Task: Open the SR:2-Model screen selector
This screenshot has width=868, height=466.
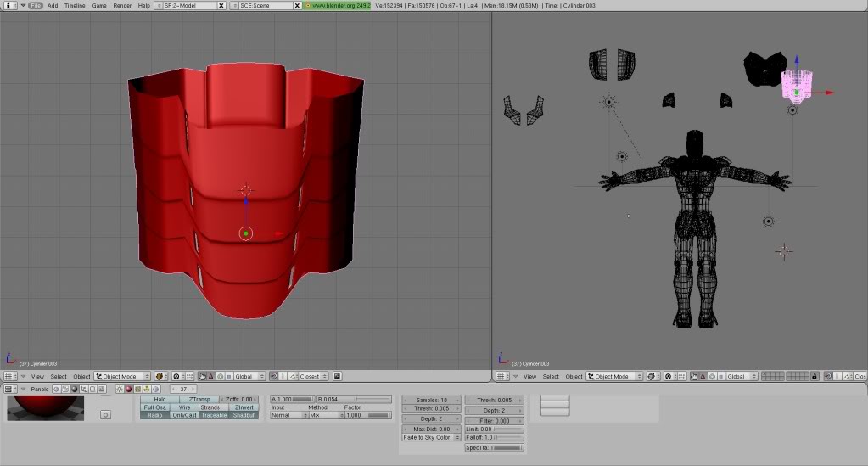Action: [159, 6]
